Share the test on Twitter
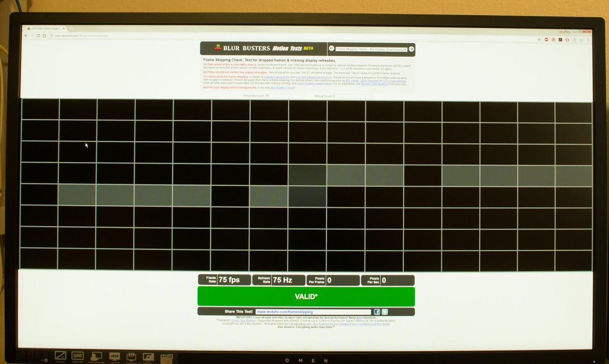 [x=385, y=312]
